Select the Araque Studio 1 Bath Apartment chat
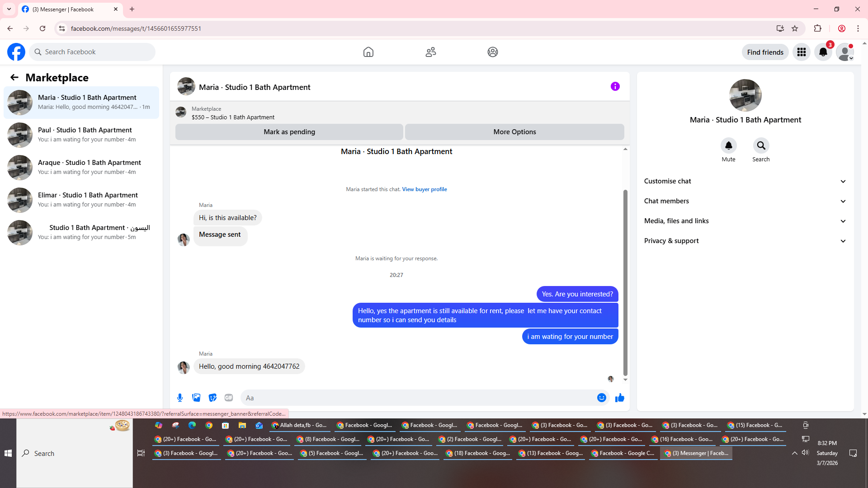The image size is (868, 488). click(x=81, y=168)
